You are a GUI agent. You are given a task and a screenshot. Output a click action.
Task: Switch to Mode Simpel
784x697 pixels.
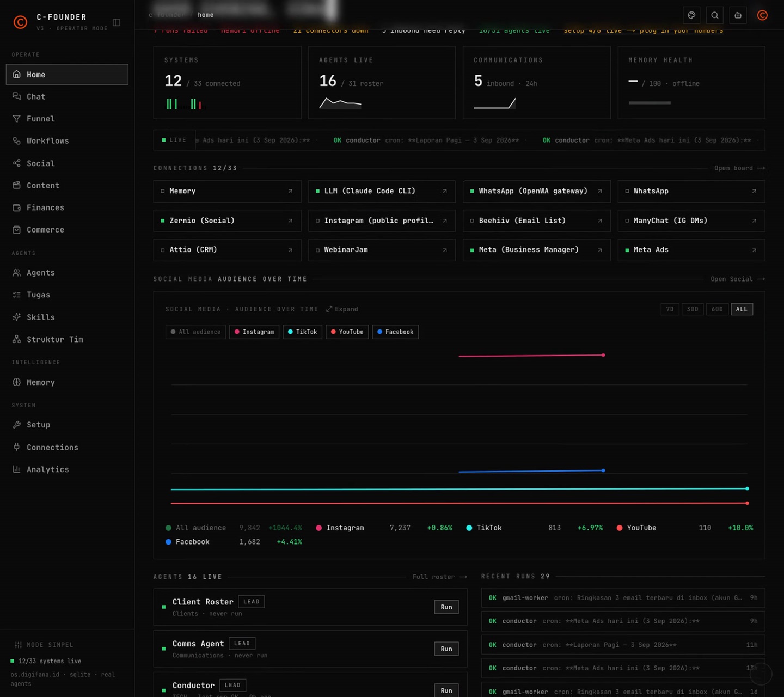[x=44, y=645]
